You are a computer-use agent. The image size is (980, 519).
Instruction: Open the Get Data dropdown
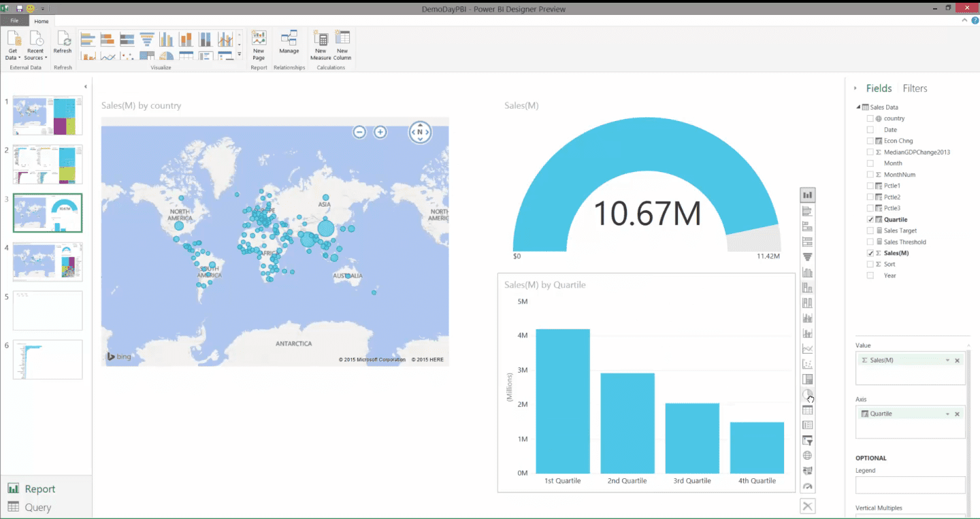coord(13,45)
